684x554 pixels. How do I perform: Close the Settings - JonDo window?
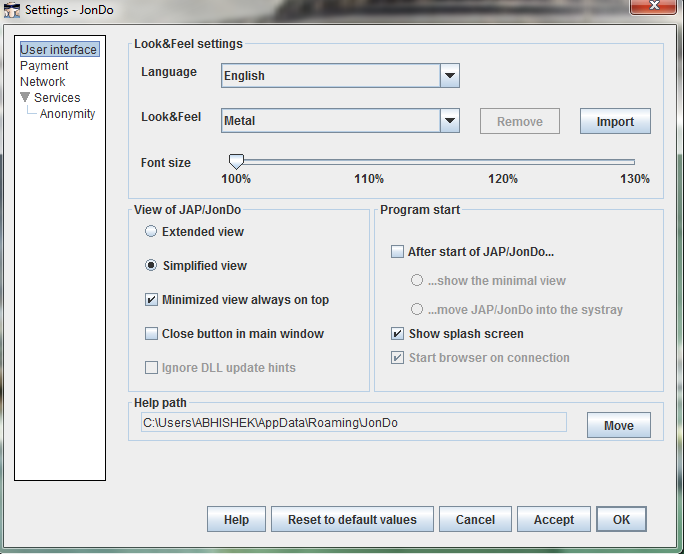(x=653, y=6)
